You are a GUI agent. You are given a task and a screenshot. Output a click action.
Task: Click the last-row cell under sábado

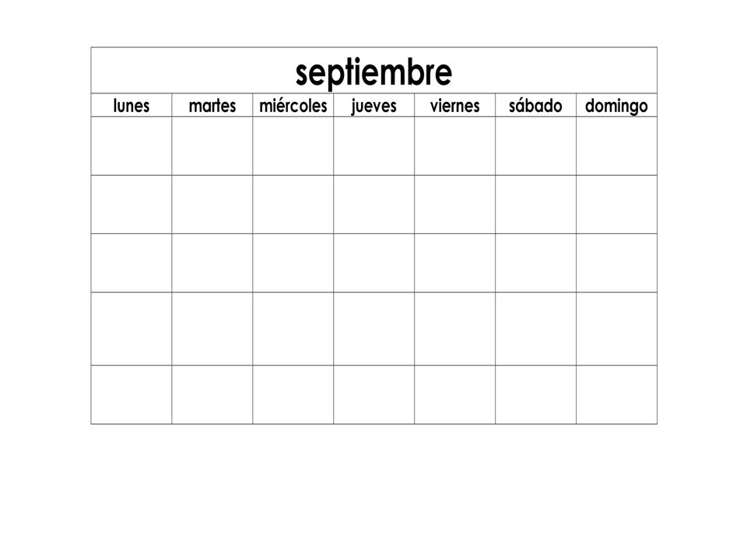(535, 395)
